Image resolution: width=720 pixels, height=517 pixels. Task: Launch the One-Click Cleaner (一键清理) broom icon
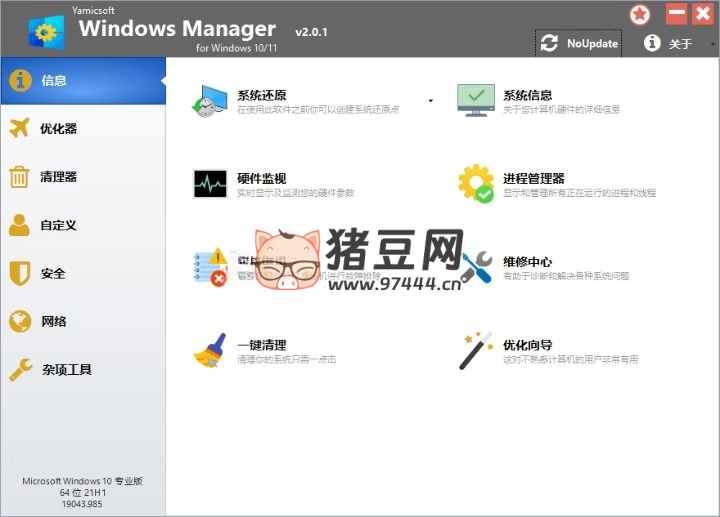pyautogui.click(x=211, y=351)
